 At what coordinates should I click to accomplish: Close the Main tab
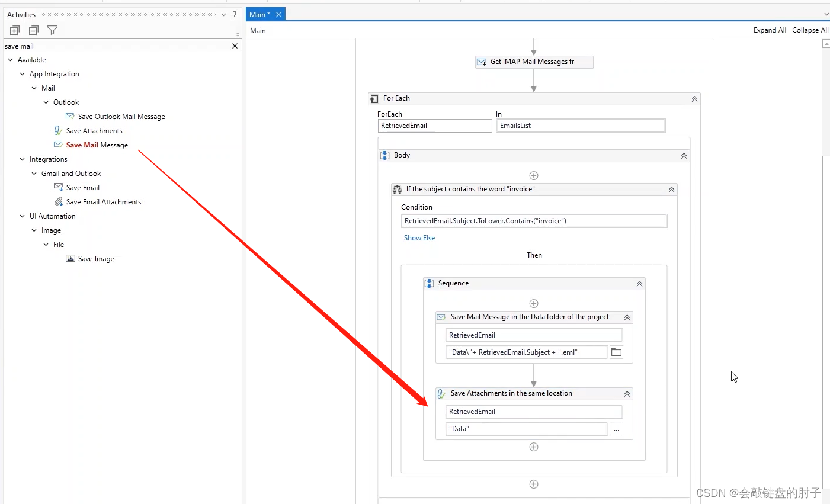coord(278,15)
